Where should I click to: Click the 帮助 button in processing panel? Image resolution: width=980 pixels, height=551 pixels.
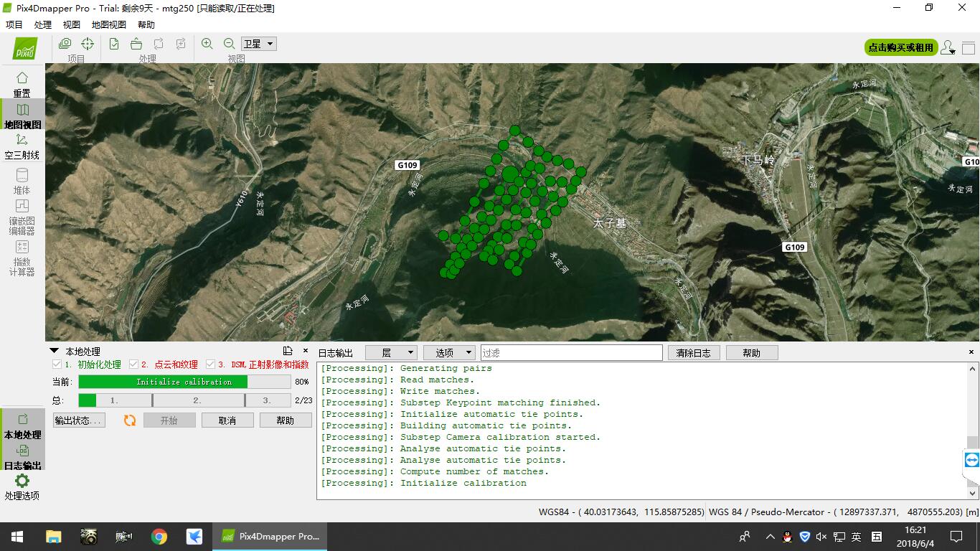(x=286, y=420)
